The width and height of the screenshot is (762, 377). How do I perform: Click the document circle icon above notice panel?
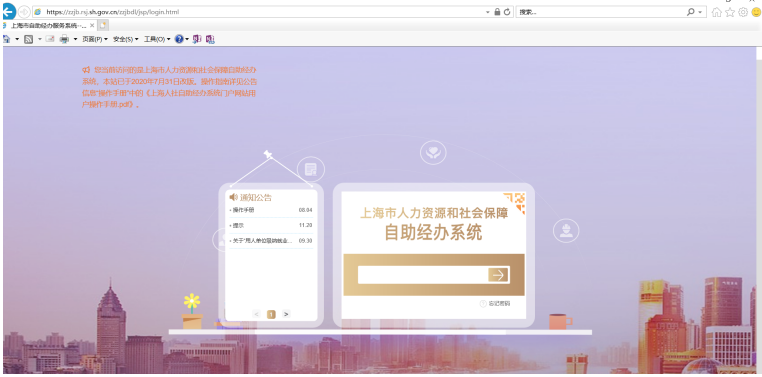coord(311,170)
